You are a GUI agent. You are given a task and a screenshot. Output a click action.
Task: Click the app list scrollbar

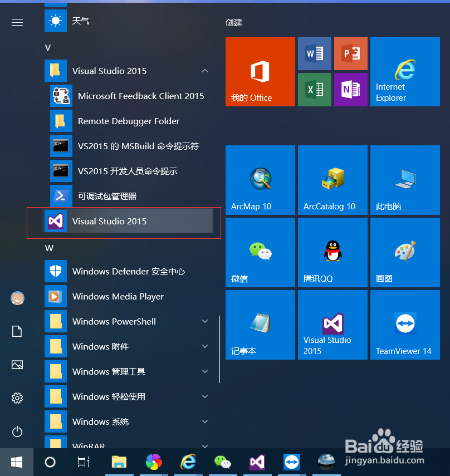tap(219, 349)
